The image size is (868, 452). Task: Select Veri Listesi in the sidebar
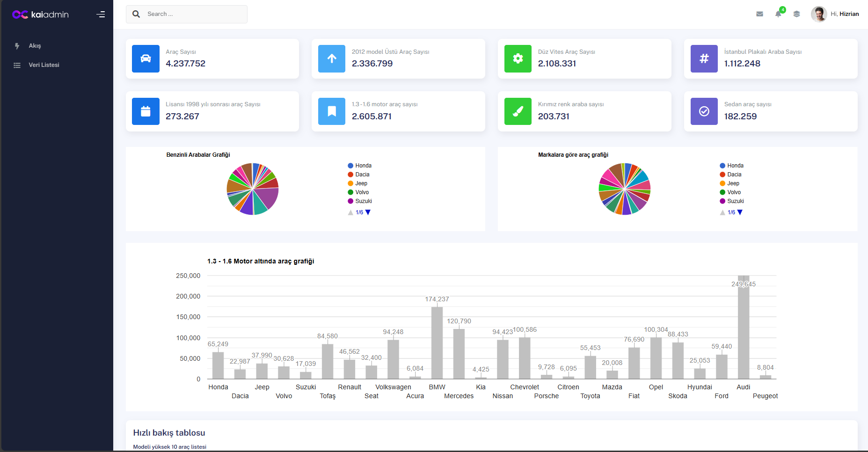(44, 65)
